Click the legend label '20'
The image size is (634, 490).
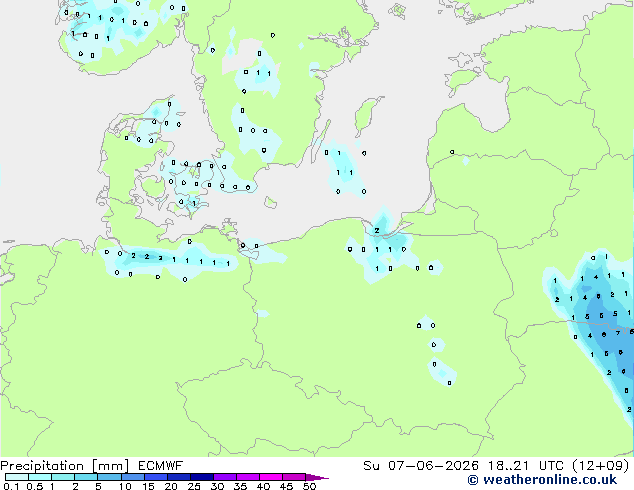(171, 486)
